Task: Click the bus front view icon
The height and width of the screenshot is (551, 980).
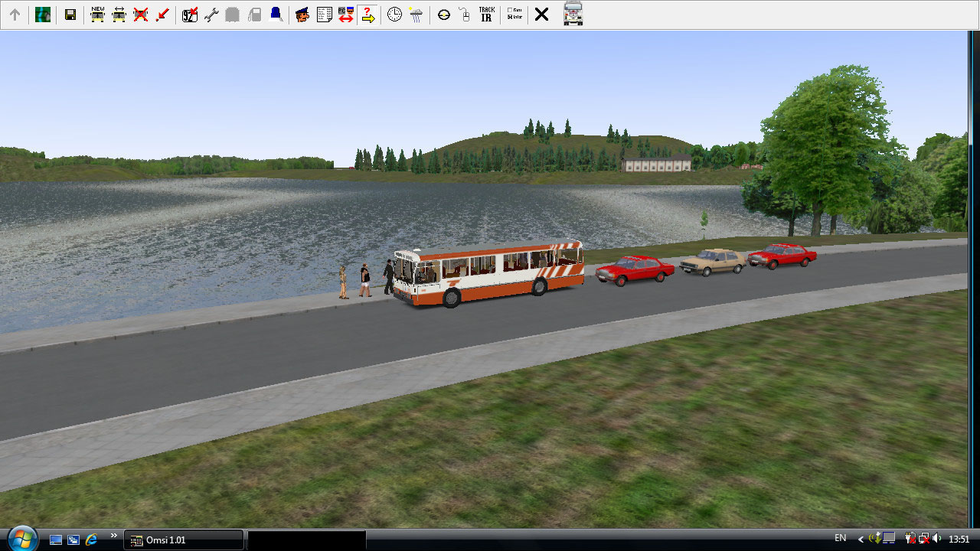Action: point(573,14)
